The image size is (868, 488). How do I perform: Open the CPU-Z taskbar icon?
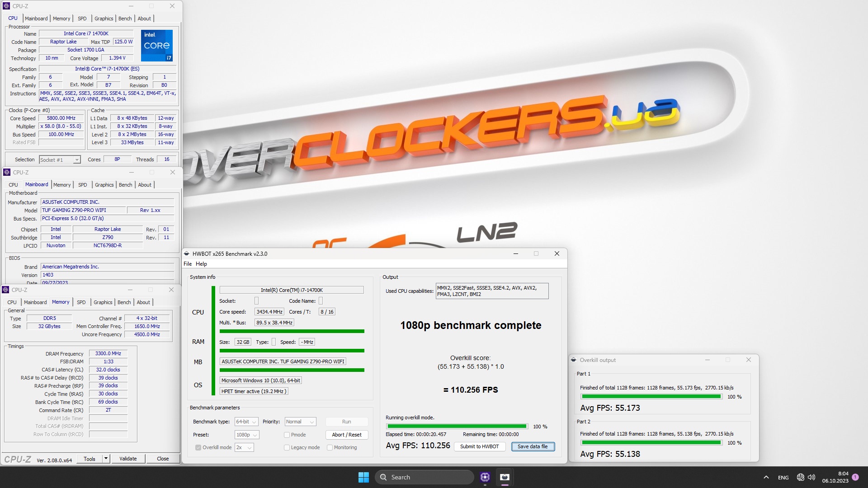[485, 477]
